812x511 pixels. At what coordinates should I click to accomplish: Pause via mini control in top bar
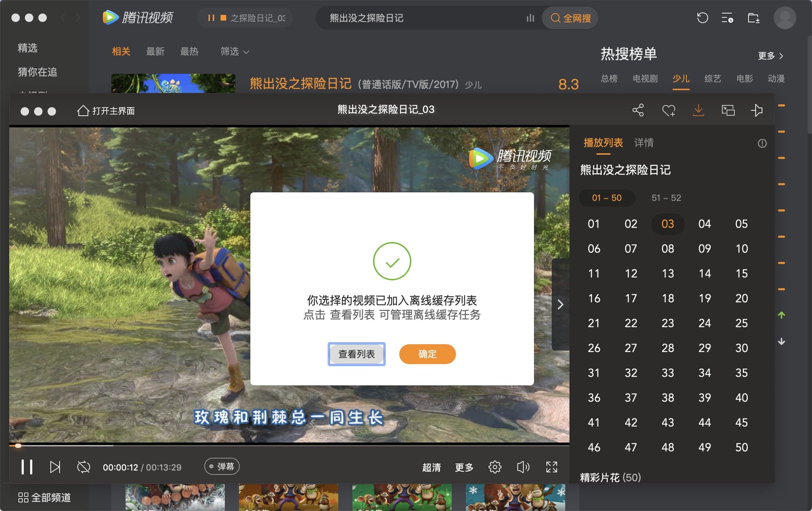click(x=211, y=18)
